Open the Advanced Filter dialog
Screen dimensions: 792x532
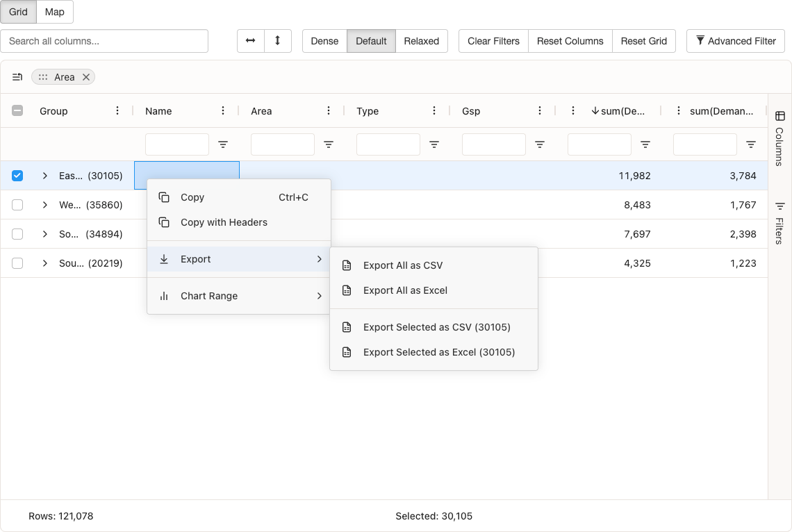tap(735, 41)
